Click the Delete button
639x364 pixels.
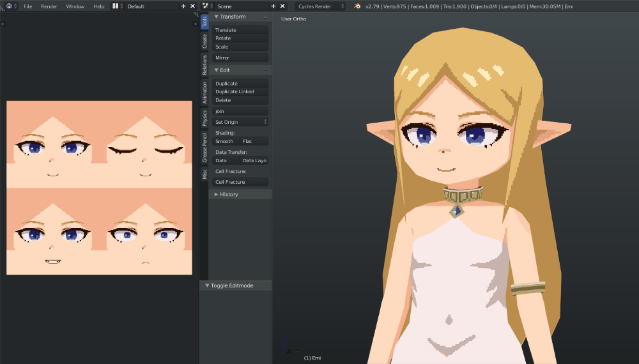coord(240,100)
